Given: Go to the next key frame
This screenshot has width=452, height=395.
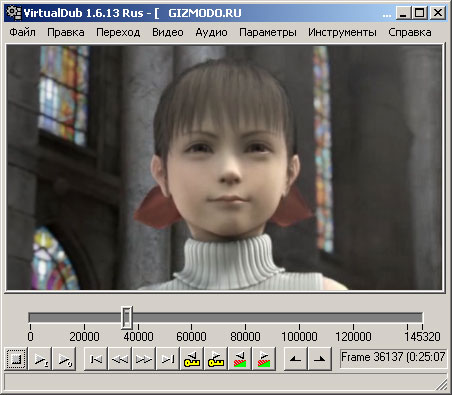Looking at the screenshot, I should [216, 359].
